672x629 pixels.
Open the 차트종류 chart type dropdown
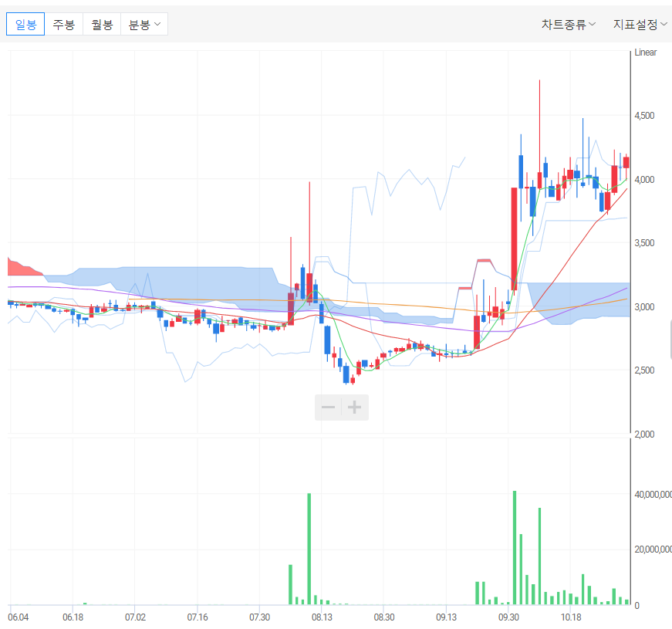pyautogui.click(x=569, y=25)
